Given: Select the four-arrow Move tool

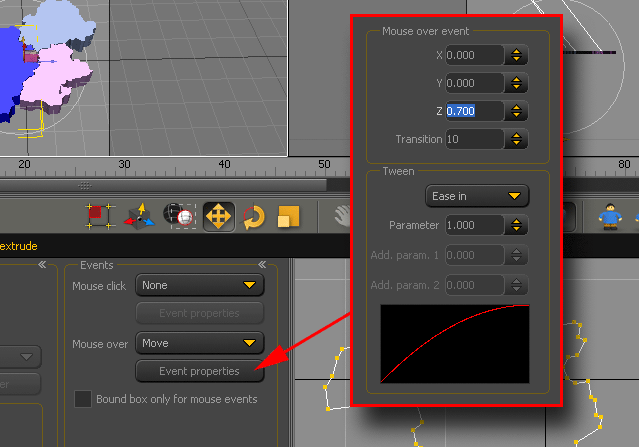Looking at the screenshot, I should [219, 217].
